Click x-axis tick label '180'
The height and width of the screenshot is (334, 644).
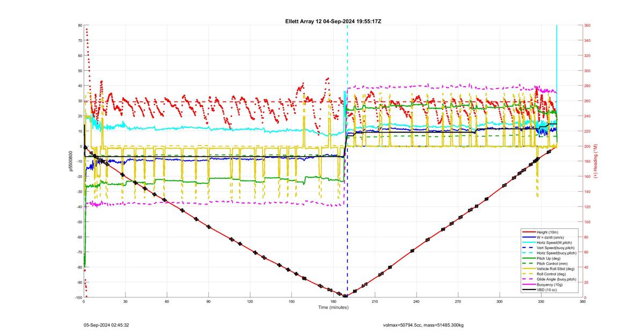click(x=333, y=302)
